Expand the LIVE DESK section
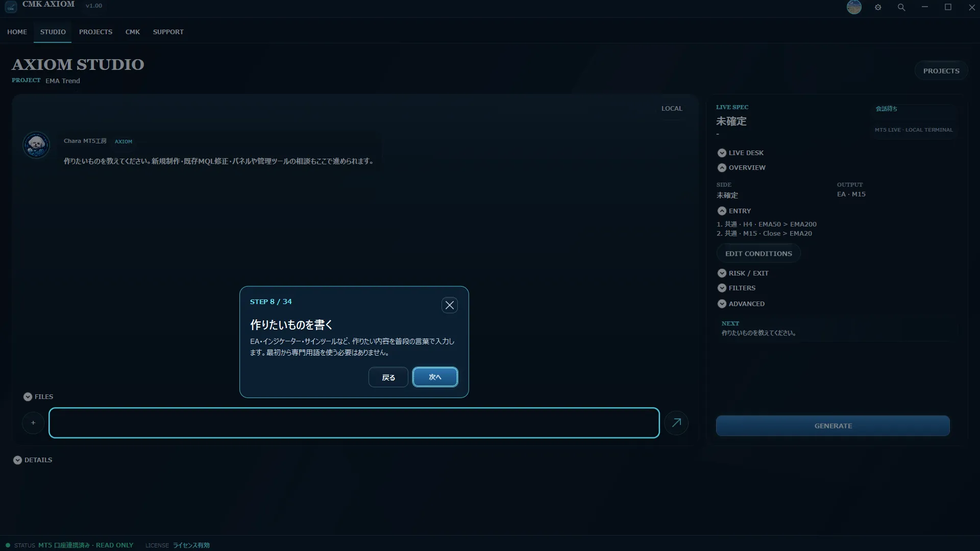 740,153
